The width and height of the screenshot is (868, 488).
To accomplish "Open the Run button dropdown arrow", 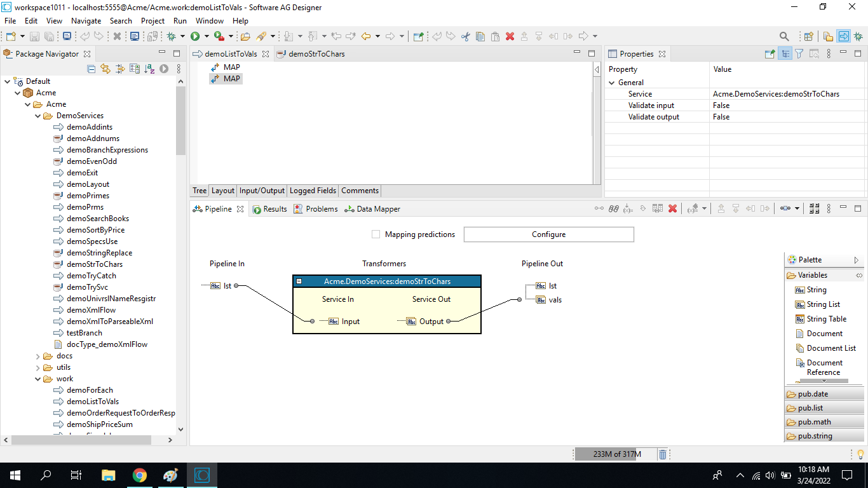I will (206, 36).
